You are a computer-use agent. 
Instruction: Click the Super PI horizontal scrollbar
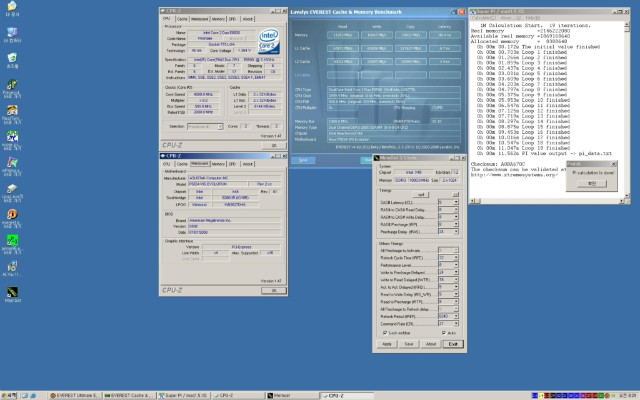pyautogui.click(x=547, y=201)
